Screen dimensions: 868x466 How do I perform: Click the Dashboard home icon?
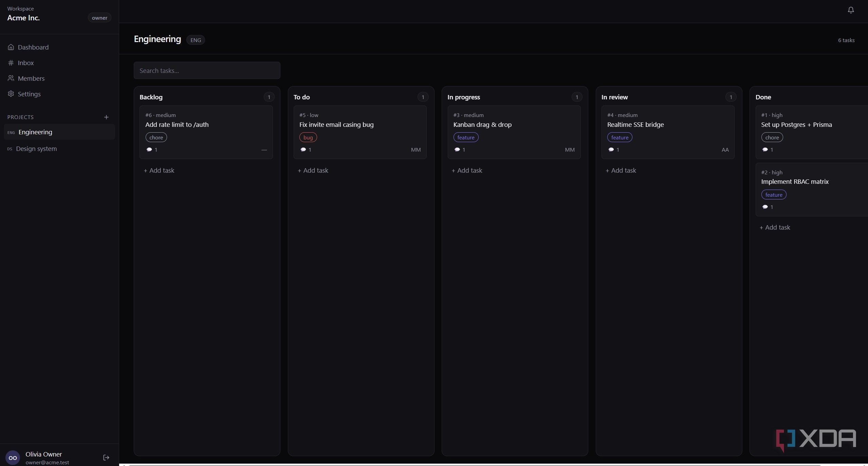click(x=11, y=47)
